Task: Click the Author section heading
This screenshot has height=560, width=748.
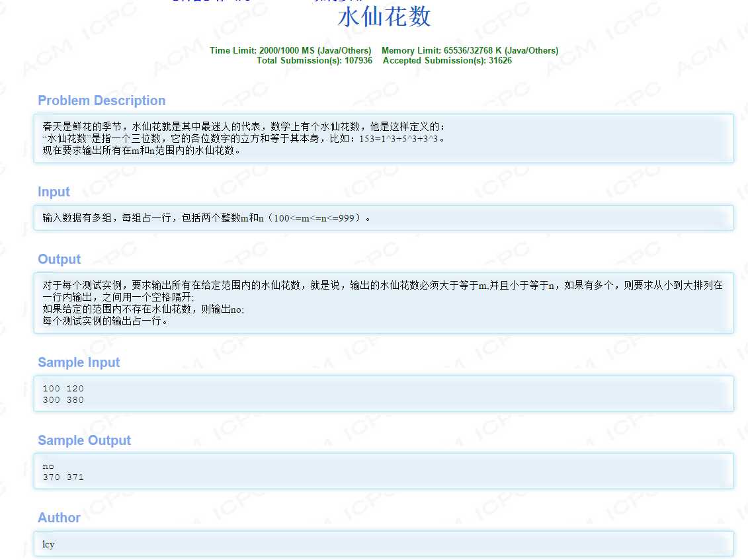Action: click(x=59, y=518)
